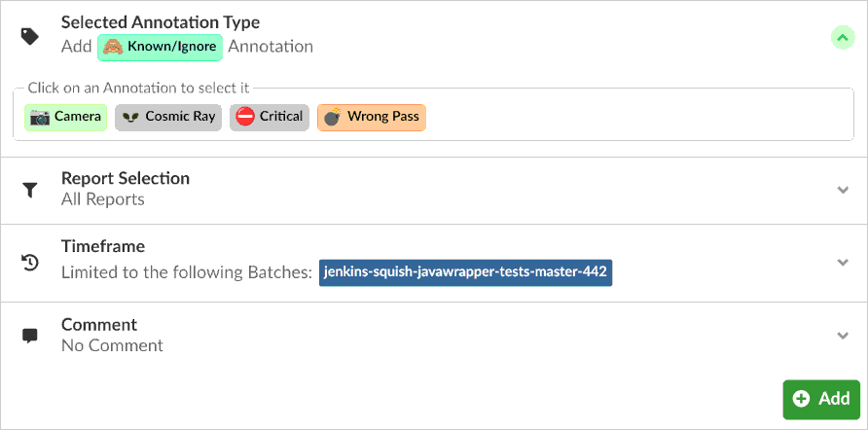868x430 pixels.
Task: Open the Comment header title
Action: coord(99,325)
